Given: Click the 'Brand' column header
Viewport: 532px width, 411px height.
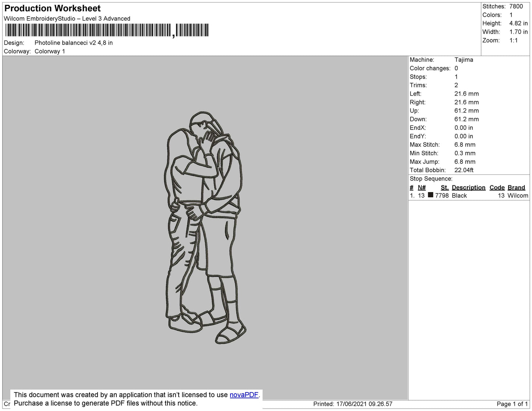Looking at the screenshot, I should coord(516,188).
